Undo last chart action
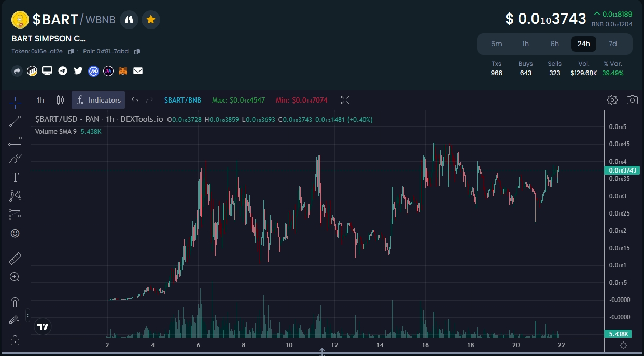 coord(135,100)
